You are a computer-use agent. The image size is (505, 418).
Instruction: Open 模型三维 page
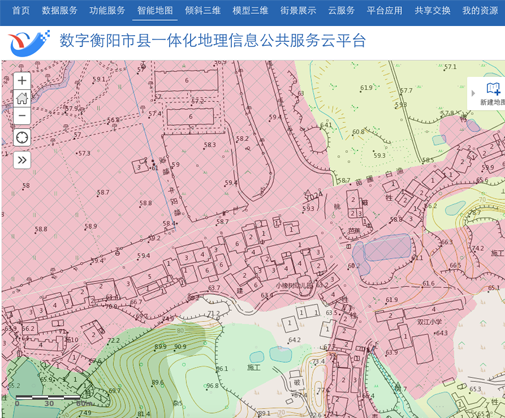tap(250, 11)
